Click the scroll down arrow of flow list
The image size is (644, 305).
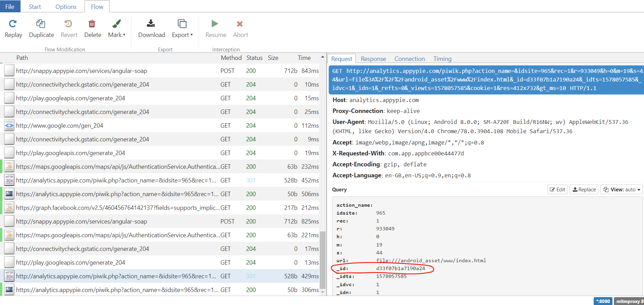click(323, 292)
